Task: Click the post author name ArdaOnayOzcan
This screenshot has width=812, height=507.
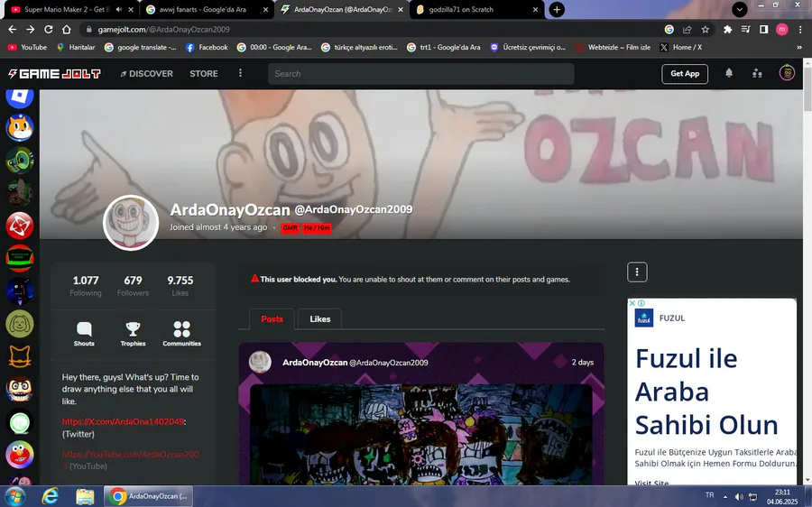Action: point(315,362)
